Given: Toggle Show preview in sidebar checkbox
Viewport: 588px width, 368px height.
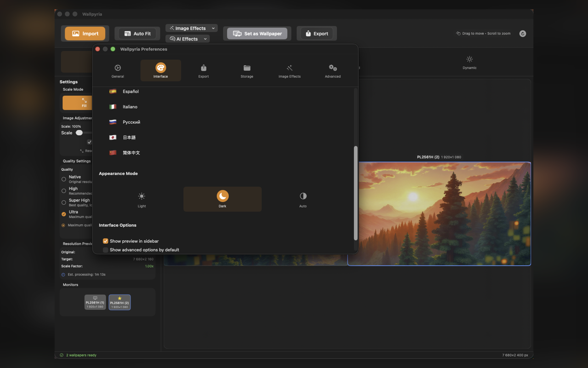Looking at the screenshot, I should [106, 241].
